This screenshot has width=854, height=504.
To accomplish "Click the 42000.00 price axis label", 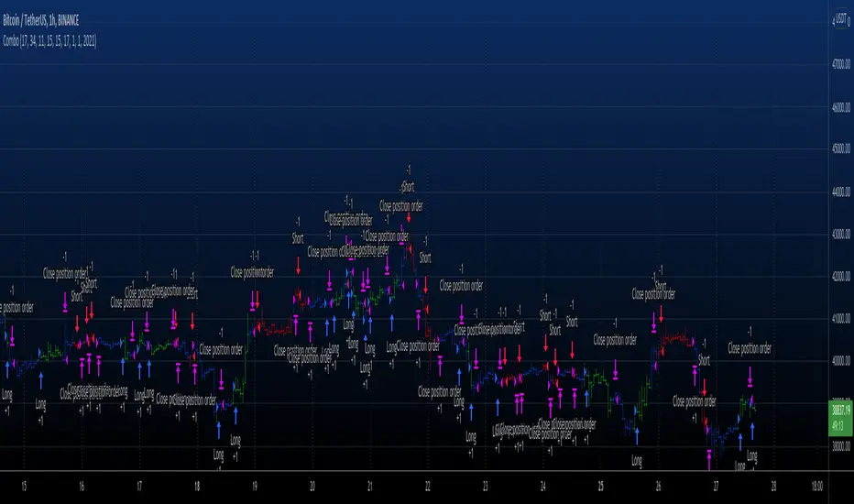I will pos(841,276).
